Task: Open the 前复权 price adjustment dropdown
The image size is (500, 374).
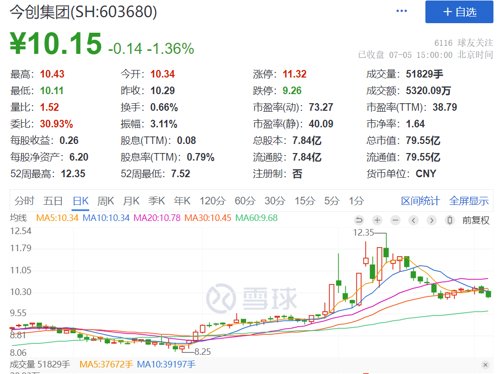Action: point(476,220)
